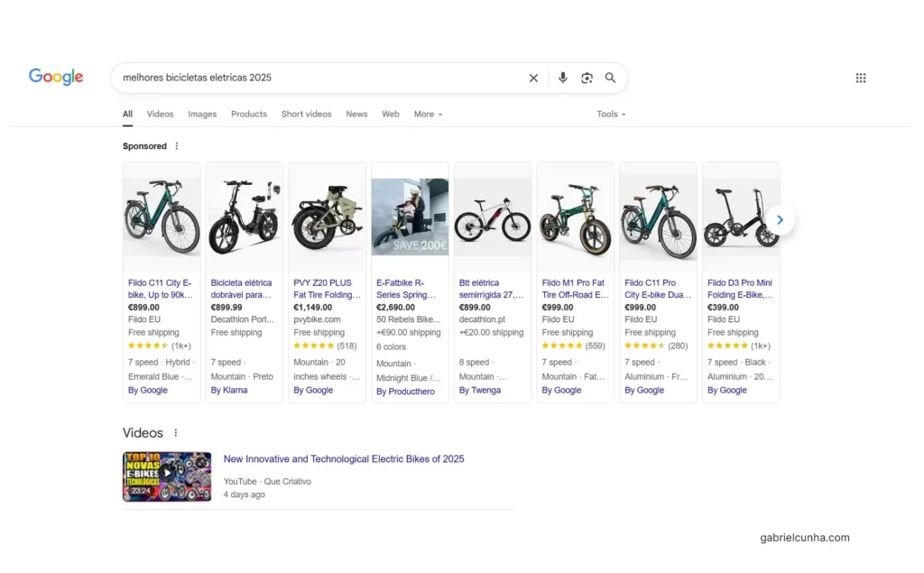Switch to the Images tab

click(x=202, y=114)
